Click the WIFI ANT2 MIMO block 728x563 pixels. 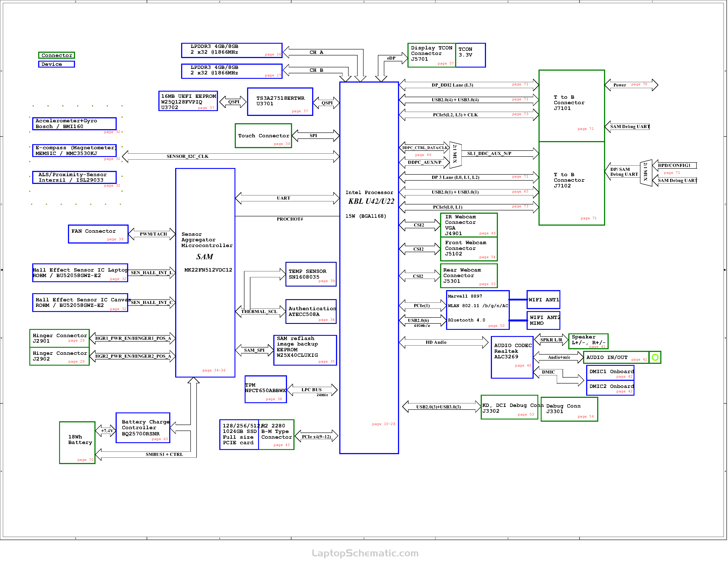(x=543, y=320)
